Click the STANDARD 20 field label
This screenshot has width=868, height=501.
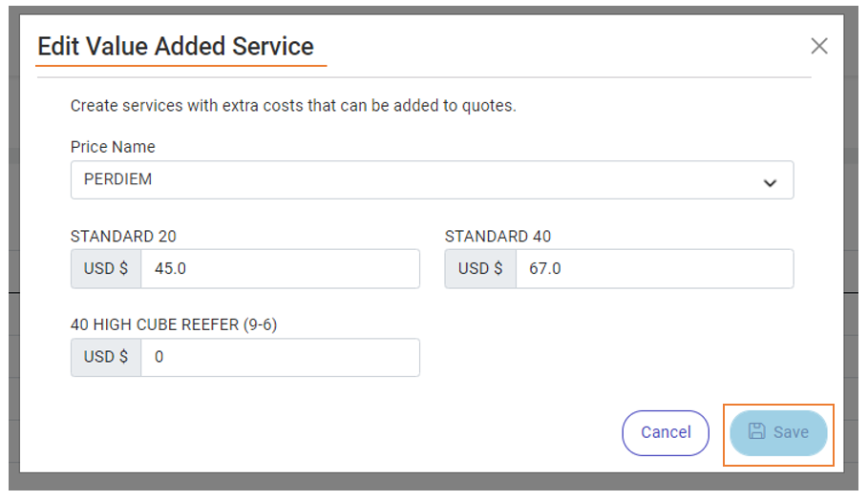[x=123, y=236]
